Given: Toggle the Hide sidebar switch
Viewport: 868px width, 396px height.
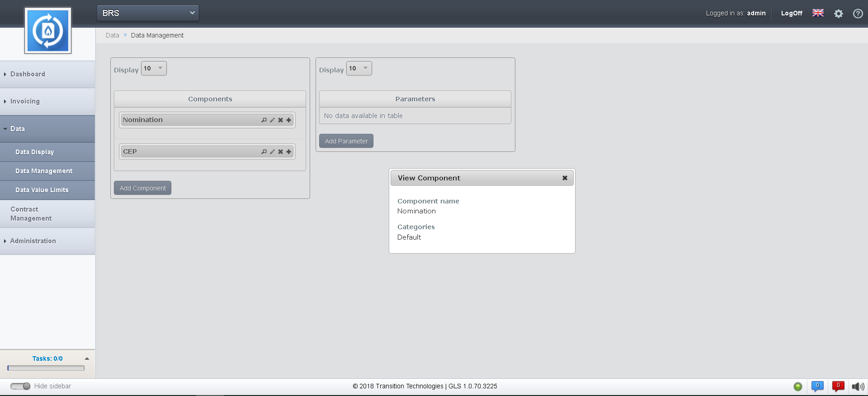Looking at the screenshot, I should [x=20, y=386].
